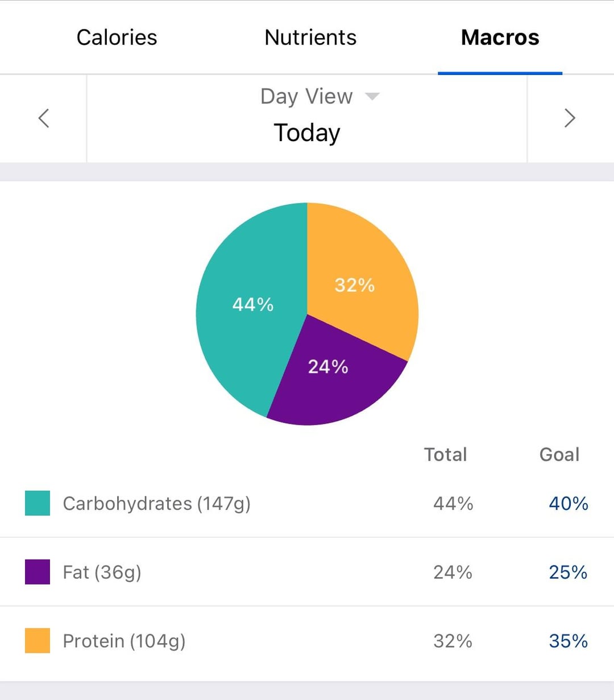Tap the Today date label

(x=307, y=133)
